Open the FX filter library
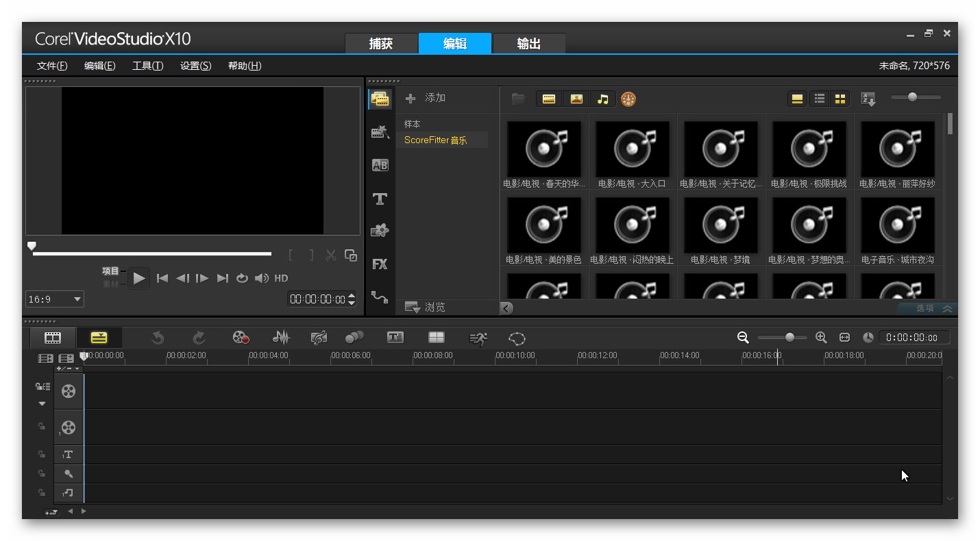Viewport: 980px width, 541px height. pyautogui.click(x=380, y=264)
